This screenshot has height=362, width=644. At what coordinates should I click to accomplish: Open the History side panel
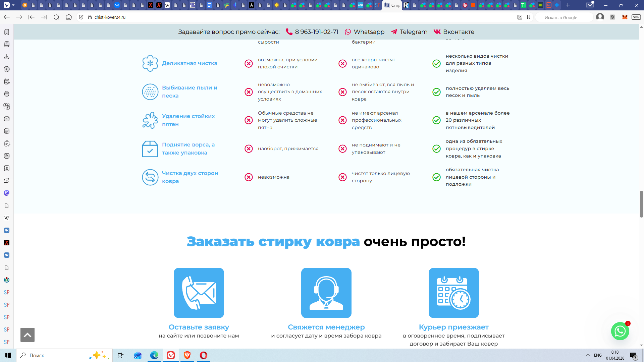pos(7,69)
